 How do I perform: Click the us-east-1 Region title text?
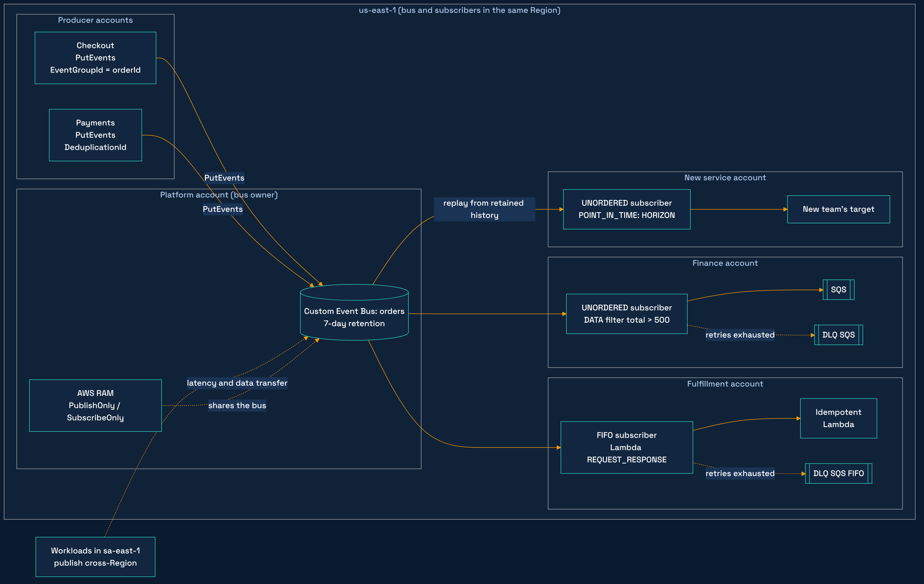[x=459, y=11]
